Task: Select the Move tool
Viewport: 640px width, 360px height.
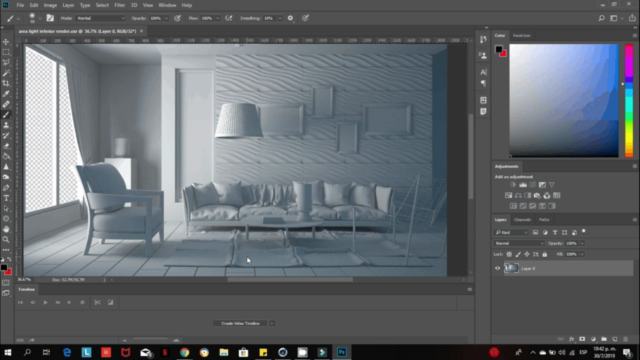Action: pos(6,42)
